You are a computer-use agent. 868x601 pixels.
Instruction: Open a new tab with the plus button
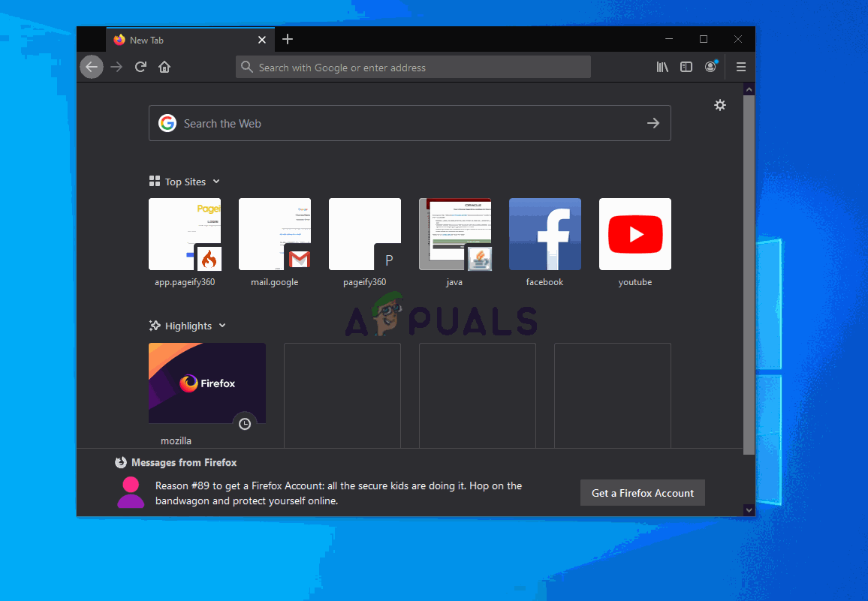288,39
